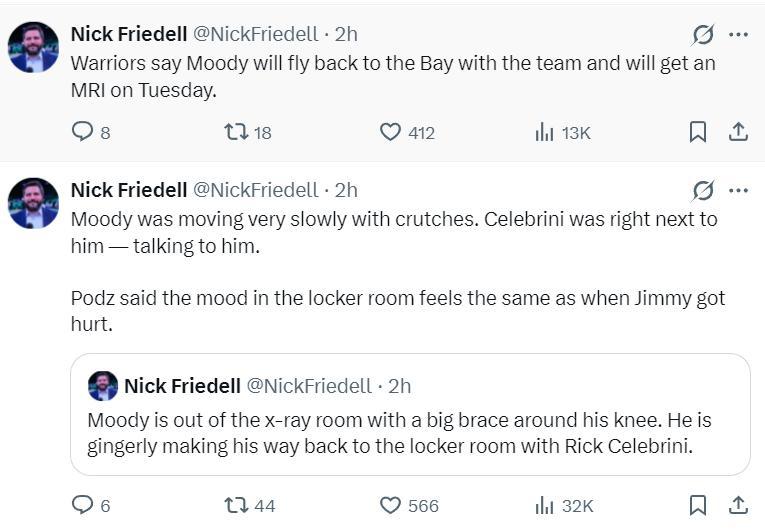
Task: Open Grok icon on first tweet
Action: 704,35
